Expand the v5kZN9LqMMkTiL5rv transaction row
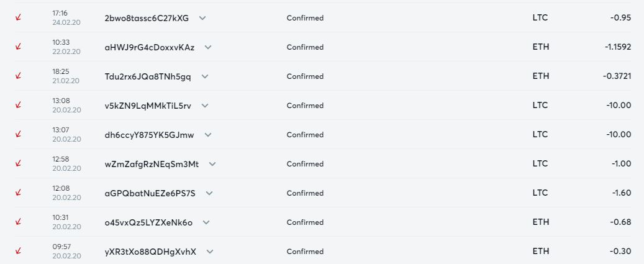Image resolution: width=644 pixels, height=264 pixels. pos(205,106)
